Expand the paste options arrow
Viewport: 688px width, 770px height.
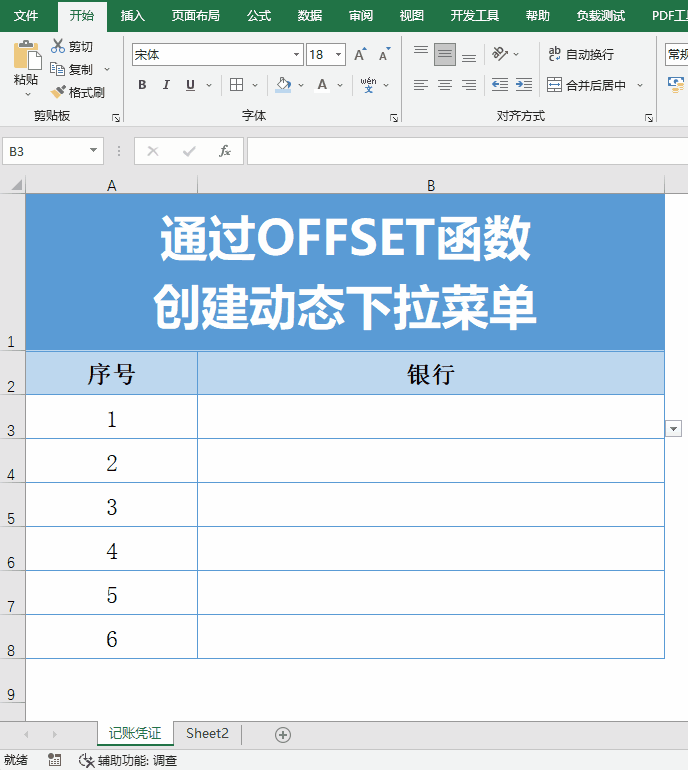28,94
